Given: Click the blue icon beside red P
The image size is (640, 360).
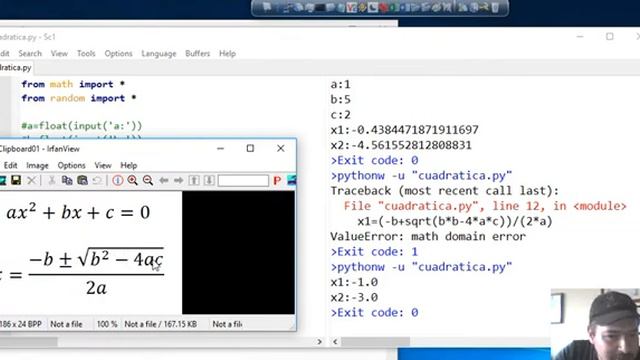Looking at the screenshot, I should [291, 180].
